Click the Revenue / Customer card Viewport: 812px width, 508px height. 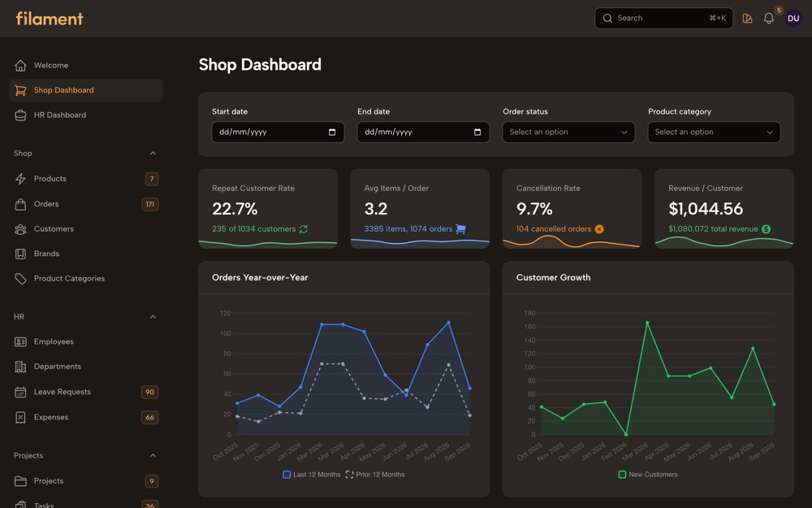point(724,209)
